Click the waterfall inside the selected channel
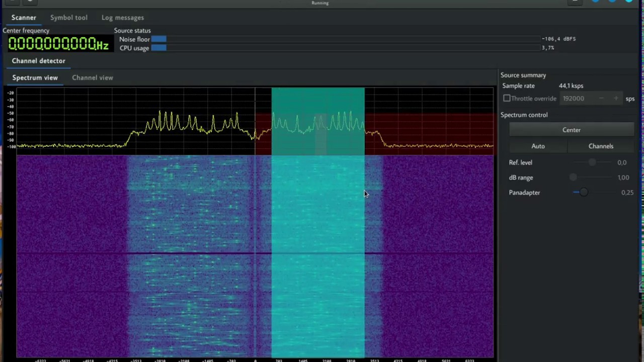 tap(318, 256)
